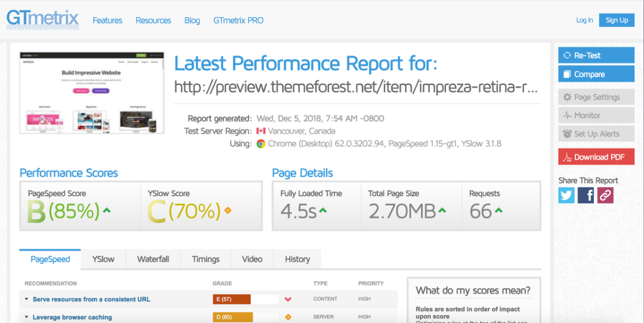Screen dimensions: 644x323
Task: Open the tested site screenshot thumbnail
Action: (x=92, y=93)
